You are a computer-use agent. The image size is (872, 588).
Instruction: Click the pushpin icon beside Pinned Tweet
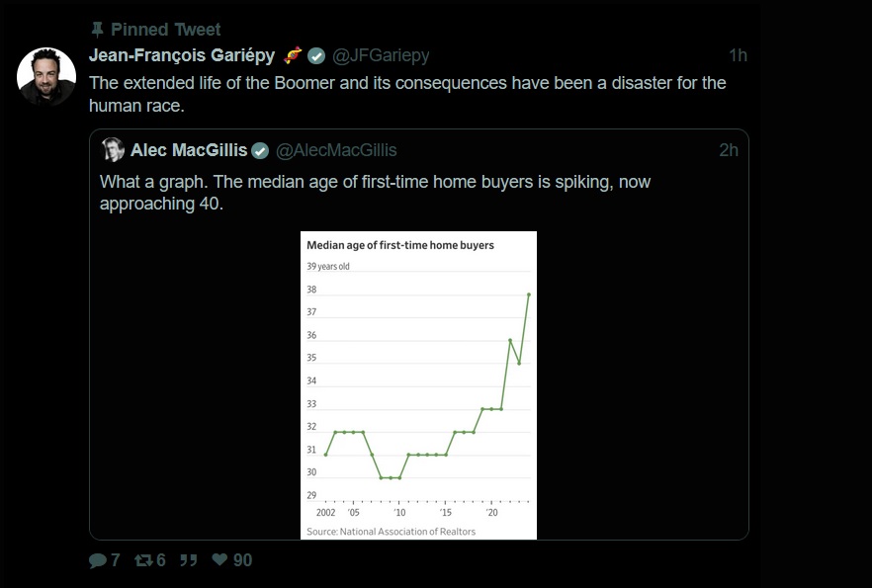coord(97,30)
